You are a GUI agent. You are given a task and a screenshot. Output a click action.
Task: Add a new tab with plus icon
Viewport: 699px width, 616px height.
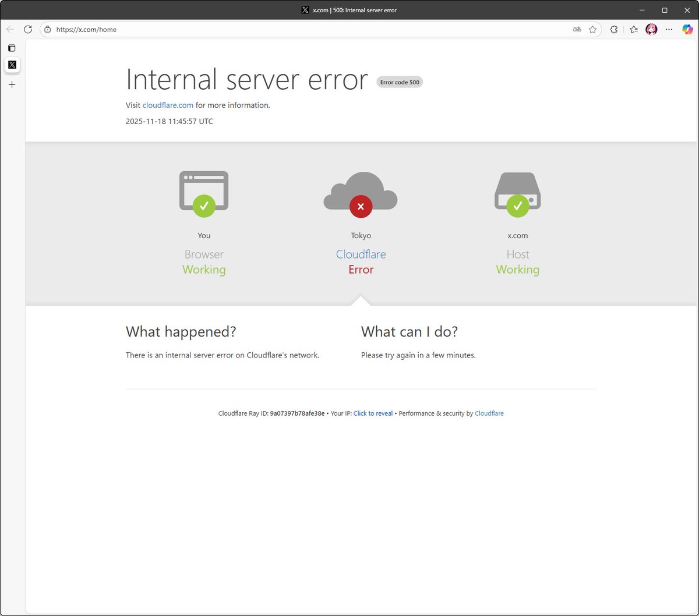click(x=12, y=84)
